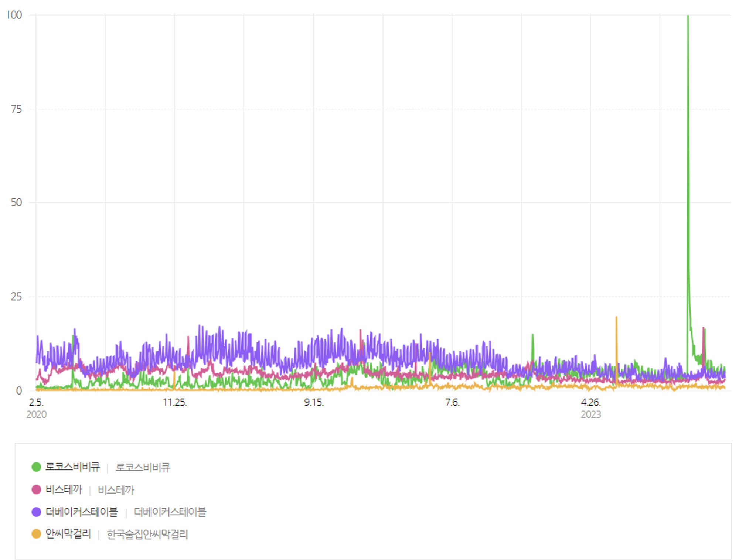The height and width of the screenshot is (560, 739).
Task: Click the 2.5. x-axis date label
Action: coord(36,402)
